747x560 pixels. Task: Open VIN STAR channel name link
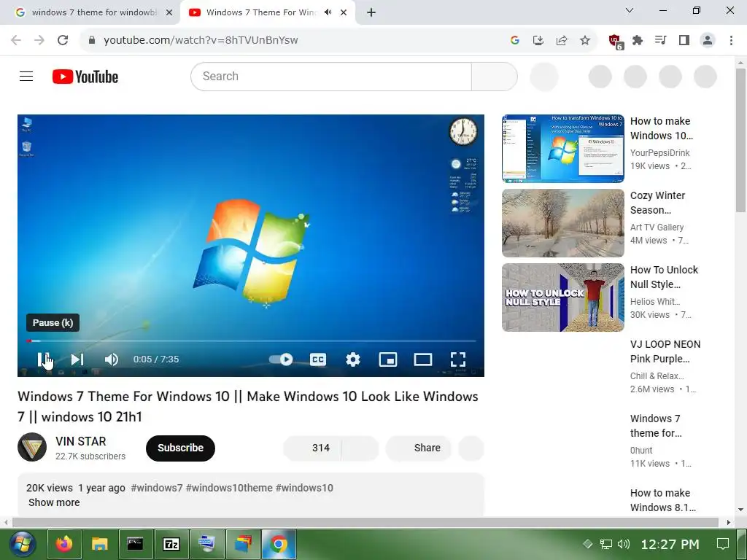pos(80,441)
